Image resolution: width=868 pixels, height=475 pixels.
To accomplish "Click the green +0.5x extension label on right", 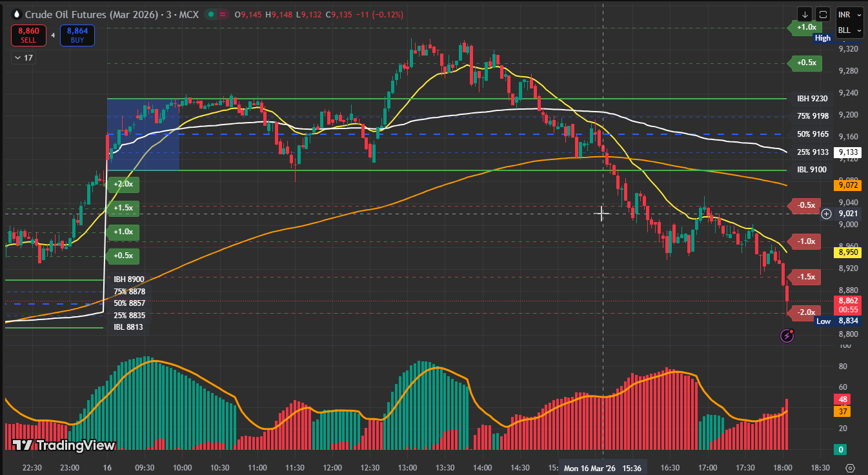I will [x=806, y=63].
